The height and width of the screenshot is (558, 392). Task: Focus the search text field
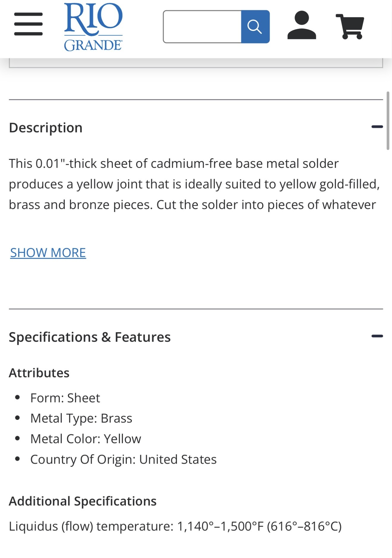pyautogui.click(x=202, y=27)
